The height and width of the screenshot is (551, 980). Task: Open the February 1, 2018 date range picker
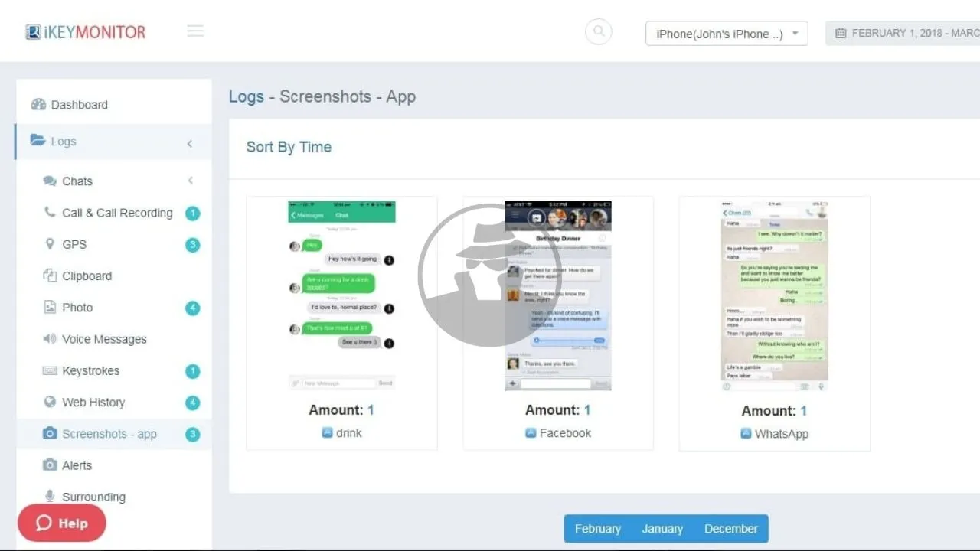point(903,34)
